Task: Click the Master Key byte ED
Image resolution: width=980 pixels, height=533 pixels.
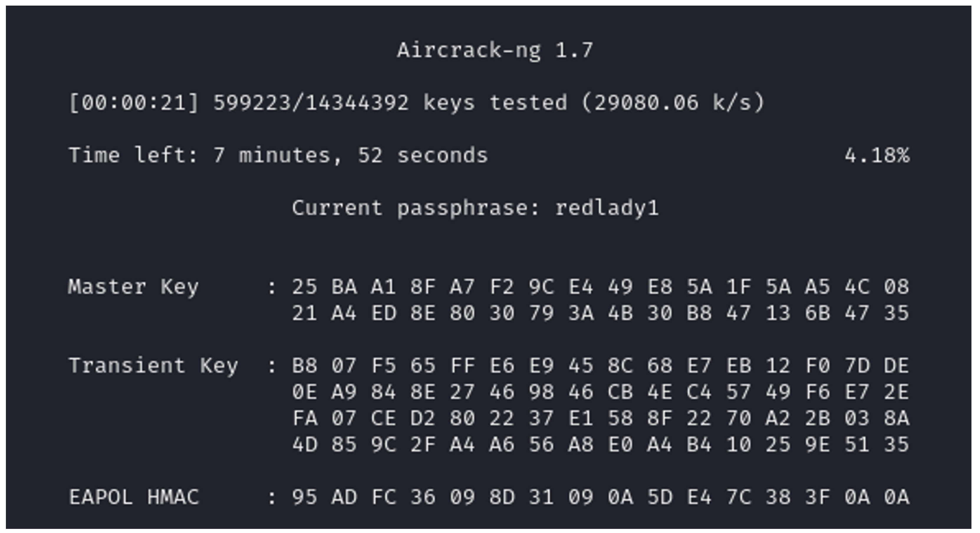Action: 383,313
